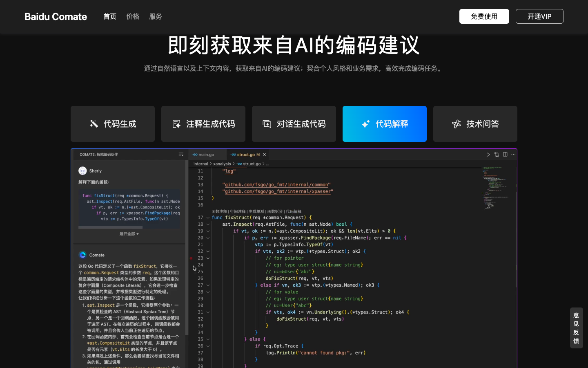
Task: Click the sparkle icon on 代码解释
Action: coord(365,124)
